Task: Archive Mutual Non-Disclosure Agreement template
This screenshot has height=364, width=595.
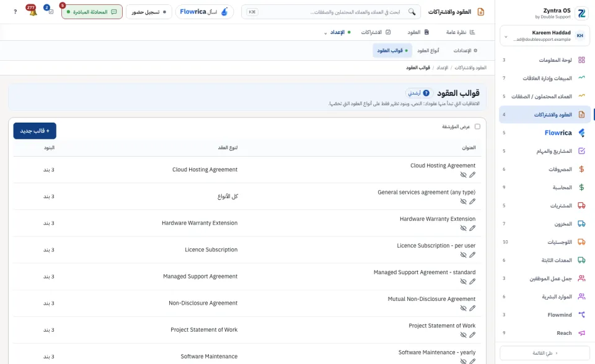Action: click(x=464, y=308)
